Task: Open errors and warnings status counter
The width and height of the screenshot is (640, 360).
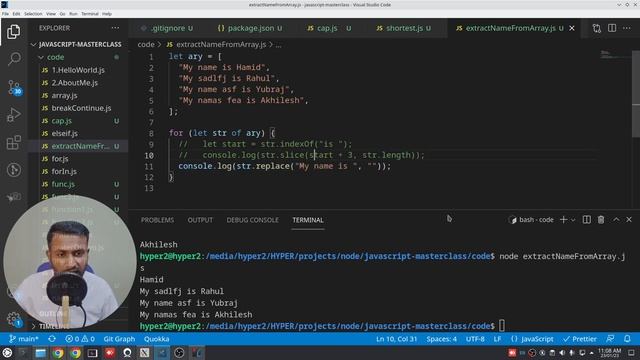Action: (80, 339)
